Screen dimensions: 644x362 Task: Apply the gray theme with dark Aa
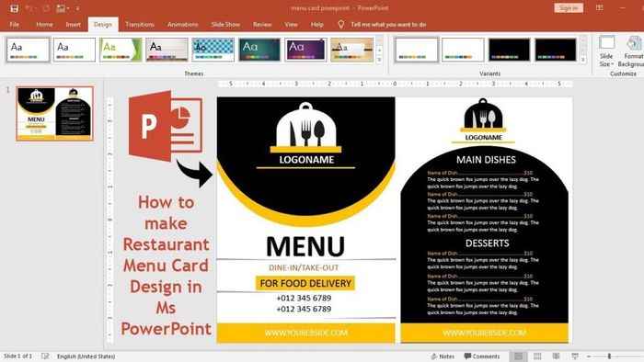point(167,50)
